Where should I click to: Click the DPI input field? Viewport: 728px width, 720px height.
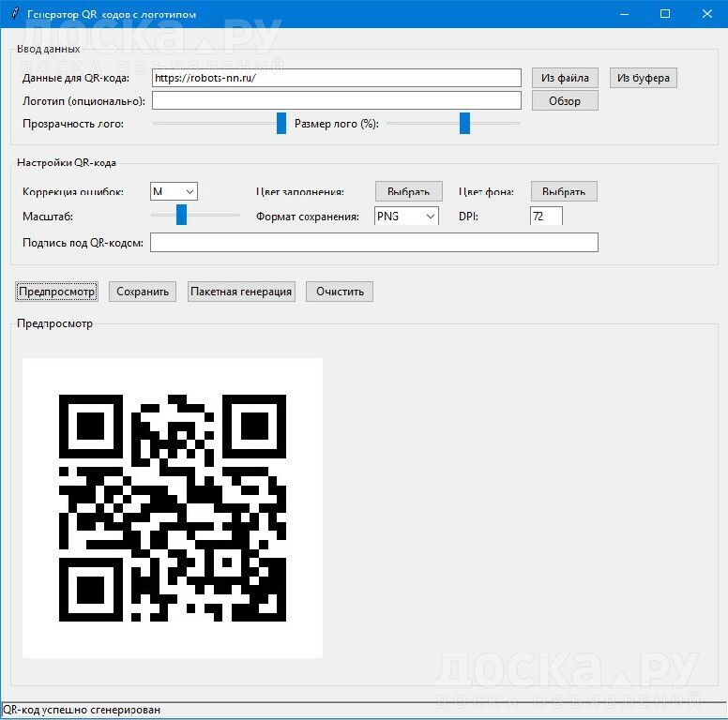[x=546, y=216]
